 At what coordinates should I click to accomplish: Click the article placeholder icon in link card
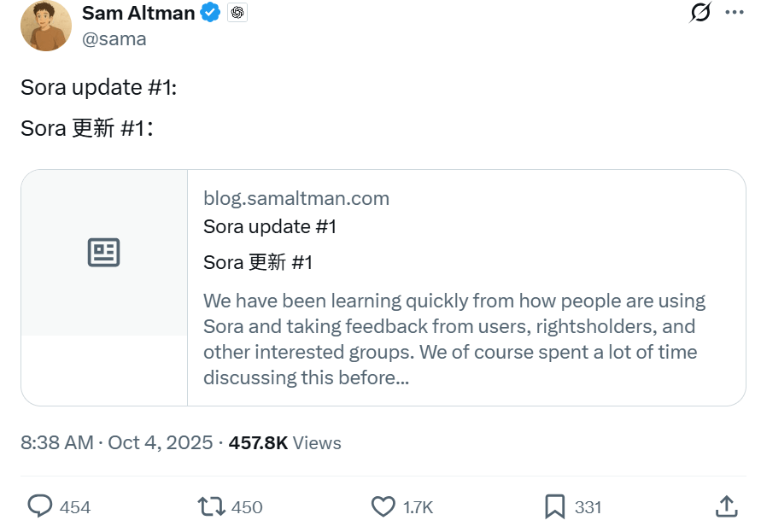coord(104,253)
